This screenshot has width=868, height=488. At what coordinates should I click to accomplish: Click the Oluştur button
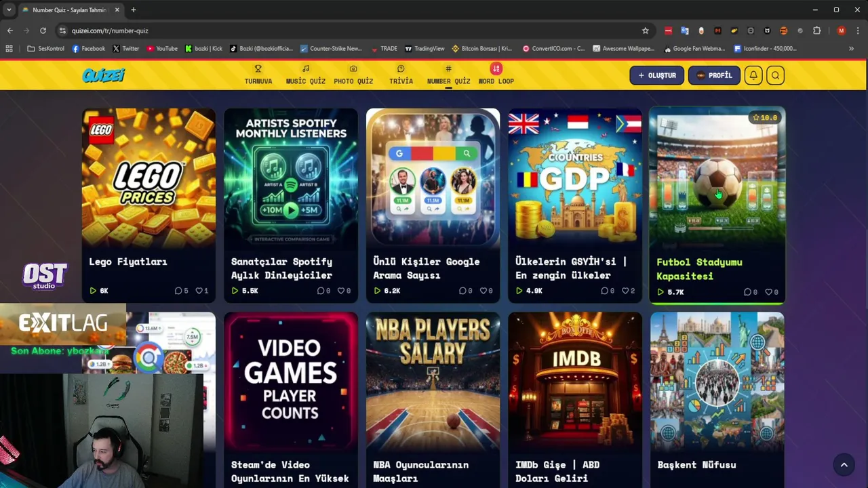coord(656,75)
